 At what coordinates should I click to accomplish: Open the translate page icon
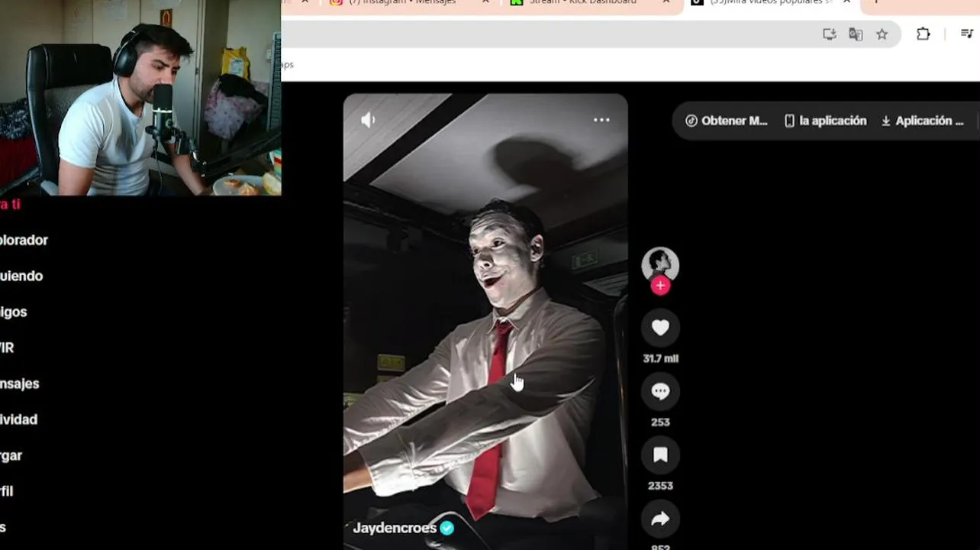tap(856, 34)
